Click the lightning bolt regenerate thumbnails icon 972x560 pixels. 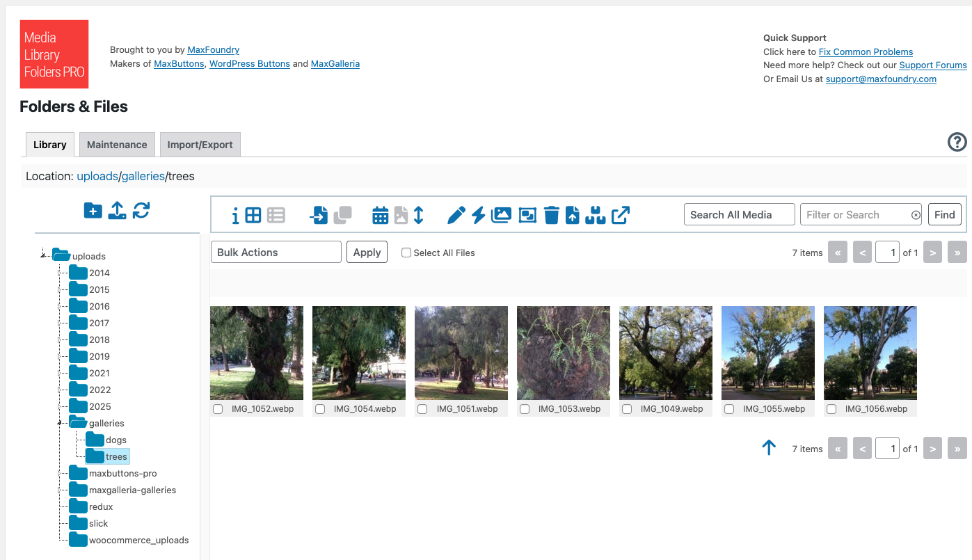[x=478, y=216]
